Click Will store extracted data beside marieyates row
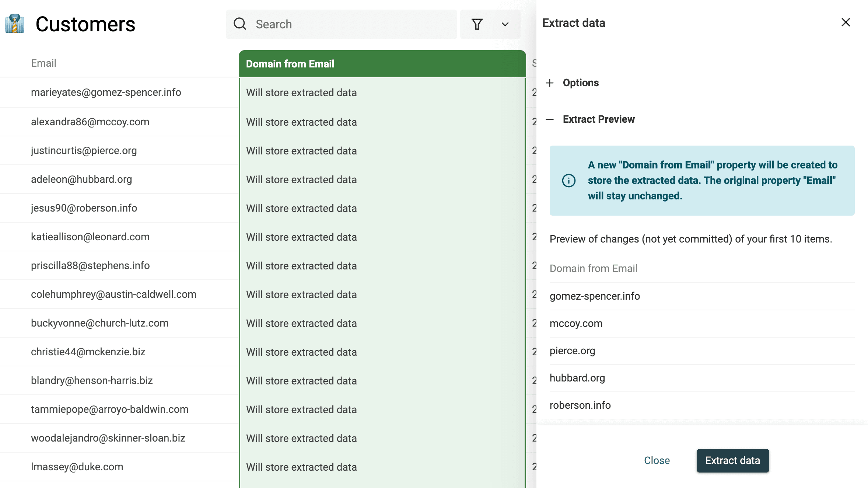The height and width of the screenshot is (488, 868). [301, 93]
